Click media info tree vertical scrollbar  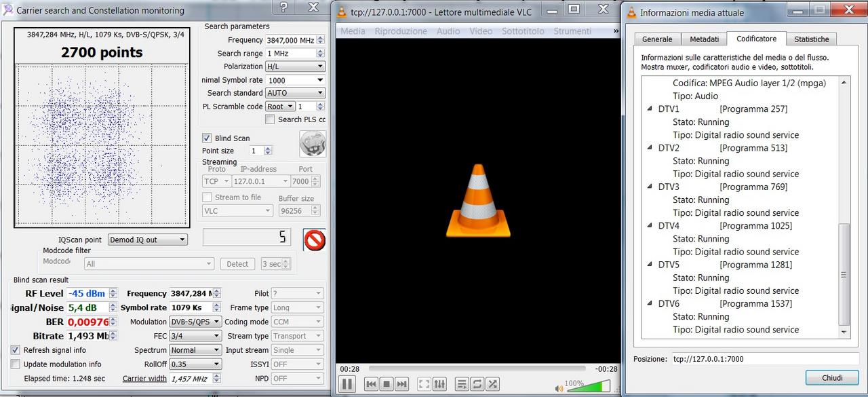[x=844, y=206]
